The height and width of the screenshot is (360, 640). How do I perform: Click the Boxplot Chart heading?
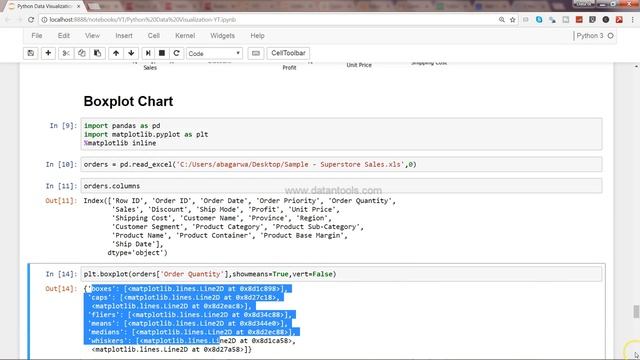128,102
